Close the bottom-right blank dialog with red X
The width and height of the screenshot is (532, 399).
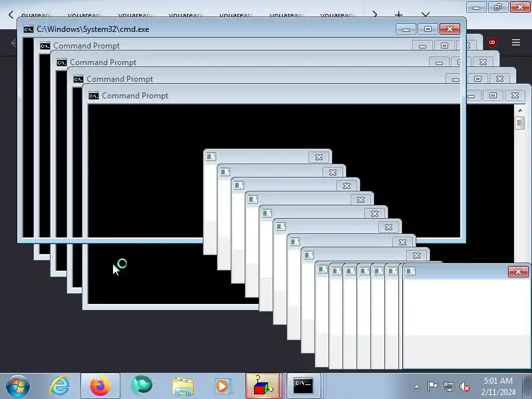(x=518, y=271)
